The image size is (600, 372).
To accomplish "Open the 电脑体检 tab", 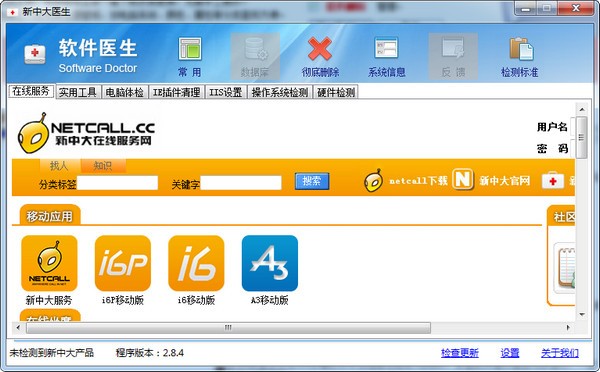I will click(x=125, y=92).
